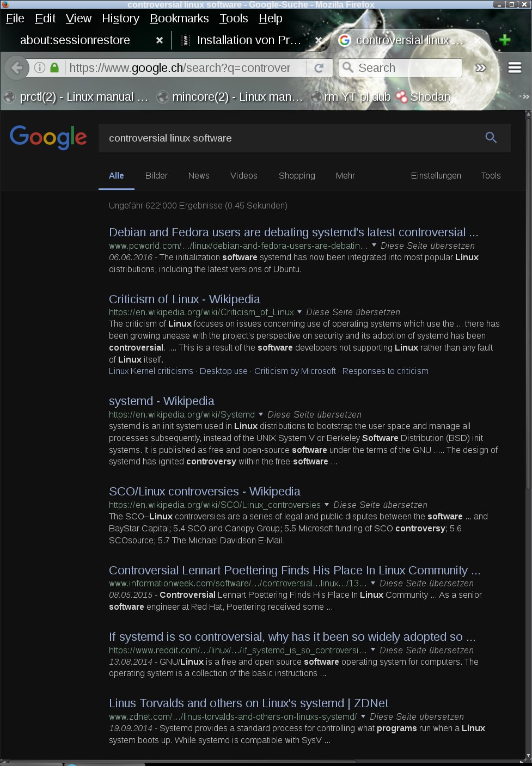Click the green padlock security icon
532x766 pixels.
(x=54, y=68)
